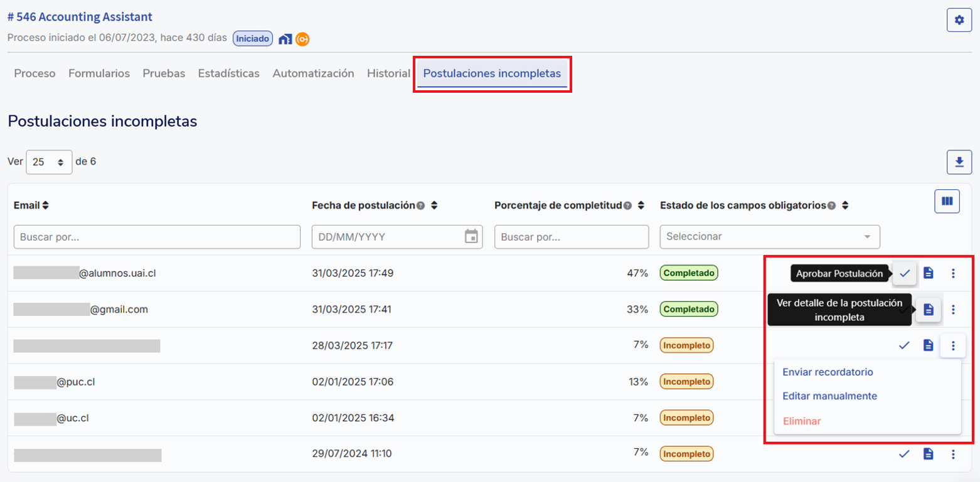
Task: Open the settings gear icon
Action: click(959, 20)
